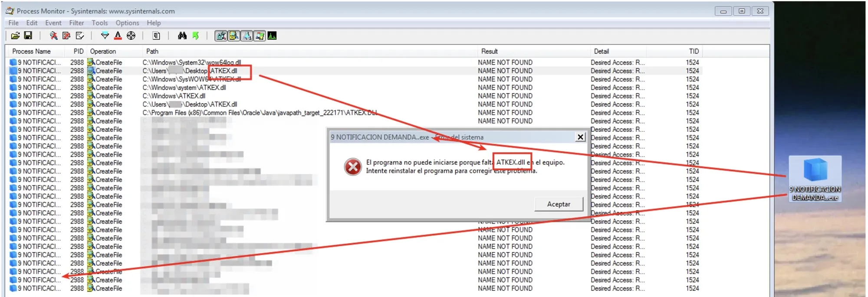Click the Operation column header
Viewport: 868px width, 297px height.
pos(114,51)
